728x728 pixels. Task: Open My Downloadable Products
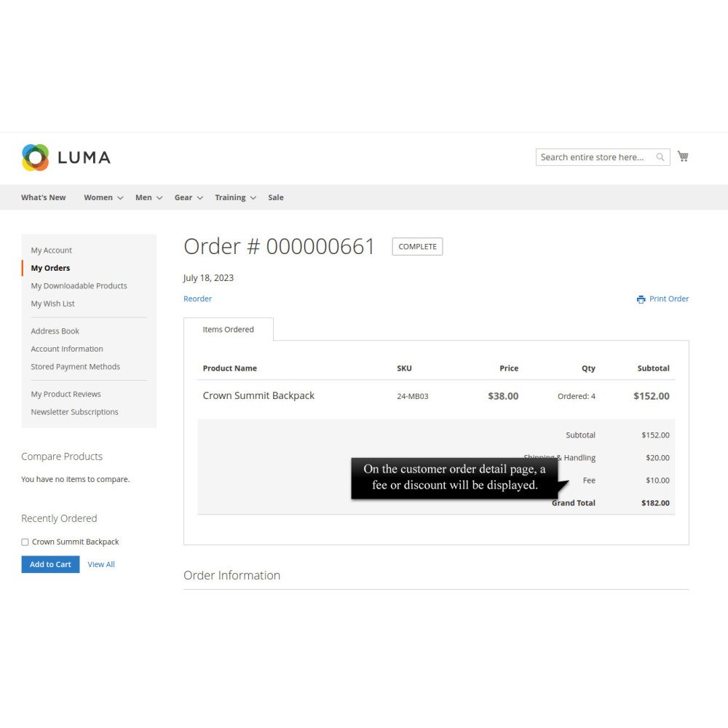(79, 285)
